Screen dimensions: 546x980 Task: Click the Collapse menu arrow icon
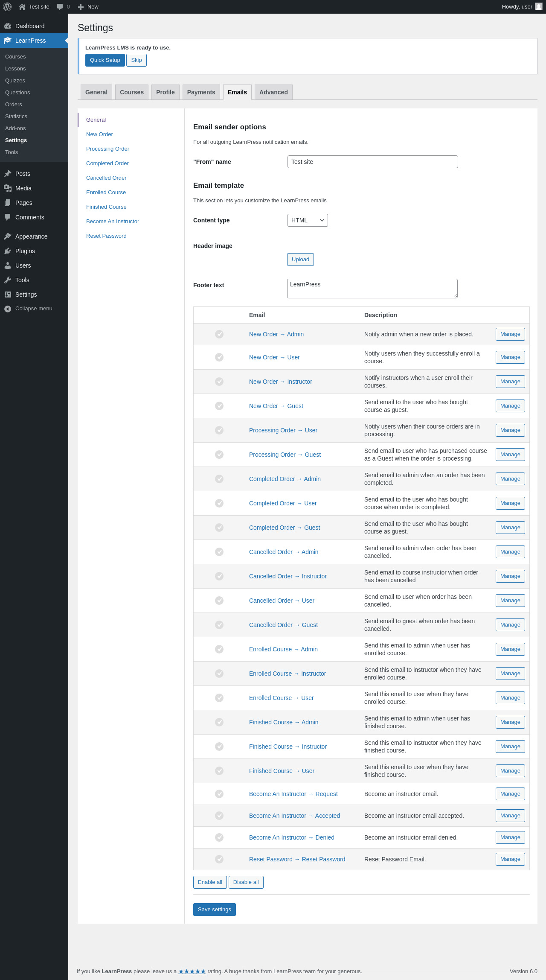click(x=8, y=309)
